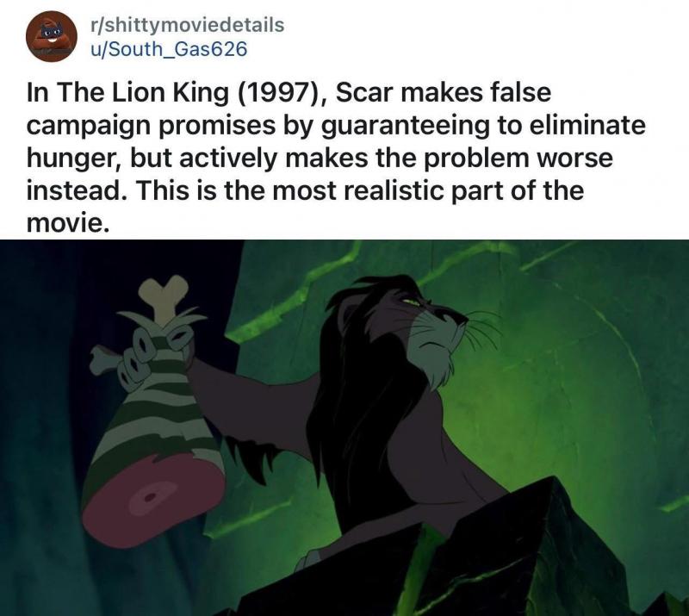Click the word "movie." ending the title

point(67,223)
